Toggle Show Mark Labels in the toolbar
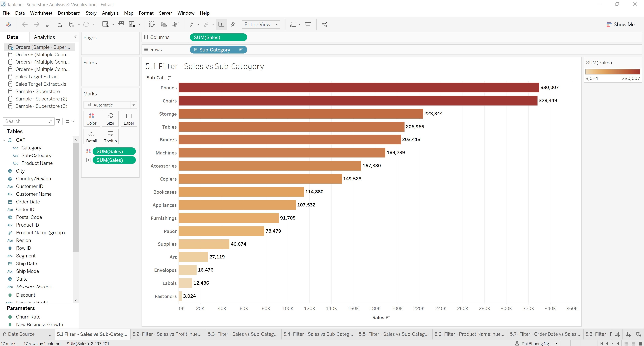644x346 pixels. [x=221, y=24]
